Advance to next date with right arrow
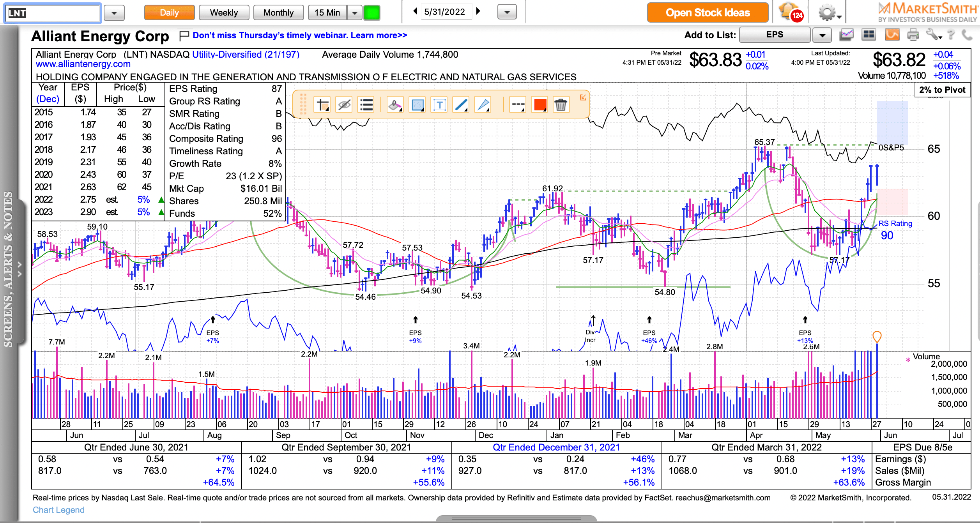Image resolution: width=980 pixels, height=523 pixels. (478, 11)
